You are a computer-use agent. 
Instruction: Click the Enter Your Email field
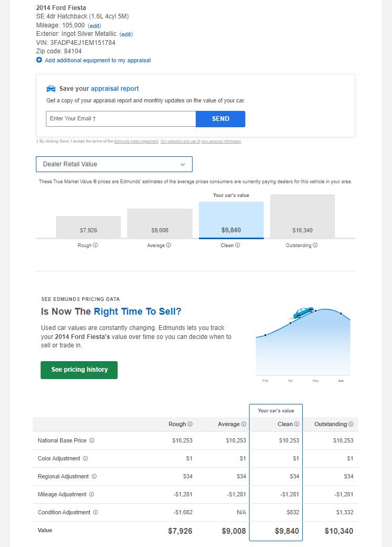coord(121,119)
